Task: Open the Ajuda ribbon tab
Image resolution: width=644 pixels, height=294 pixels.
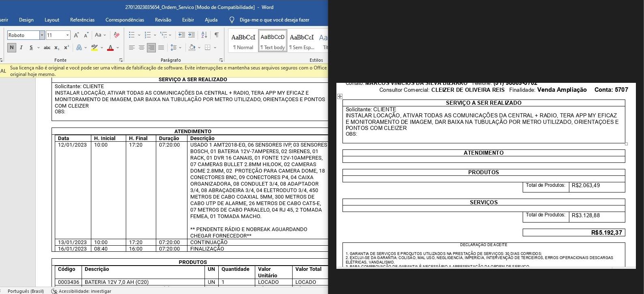Action: 211,19
